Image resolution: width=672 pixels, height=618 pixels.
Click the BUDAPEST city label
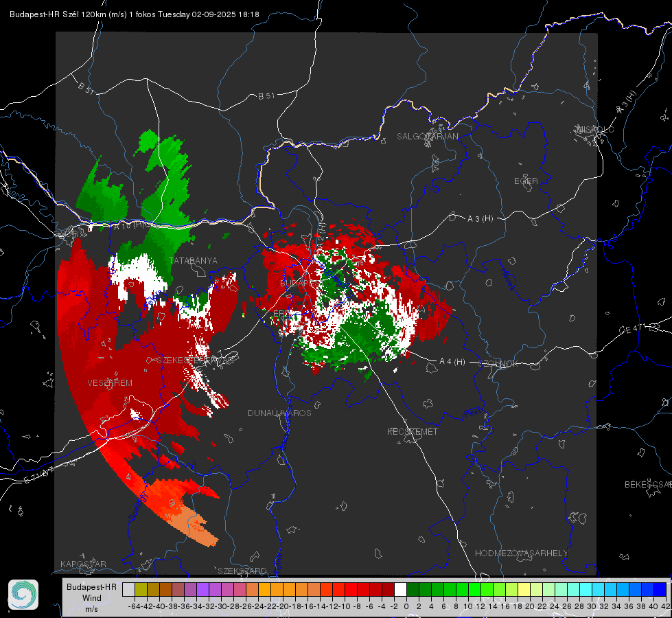click(x=300, y=283)
